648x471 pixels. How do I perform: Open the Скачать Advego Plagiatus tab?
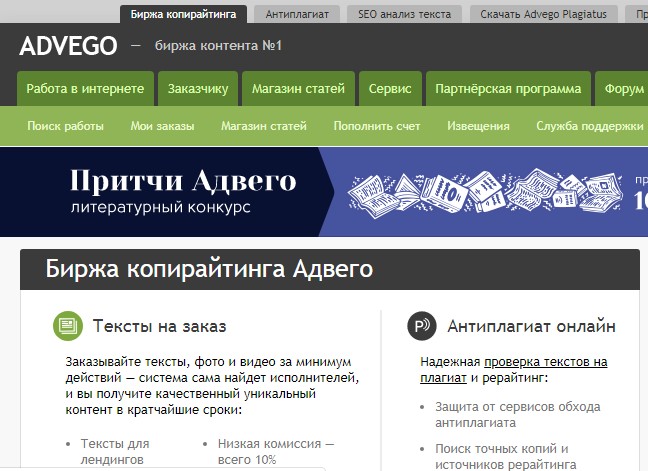pyautogui.click(x=543, y=14)
